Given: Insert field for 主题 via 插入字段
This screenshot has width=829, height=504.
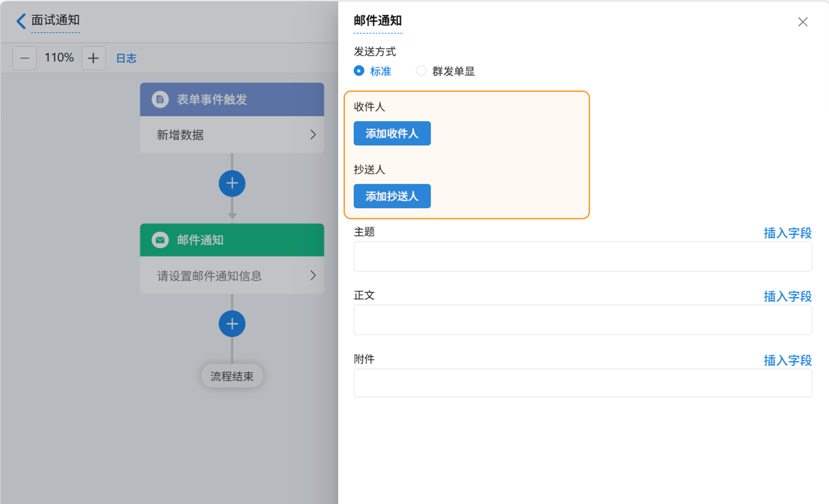Looking at the screenshot, I should tap(787, 233).
